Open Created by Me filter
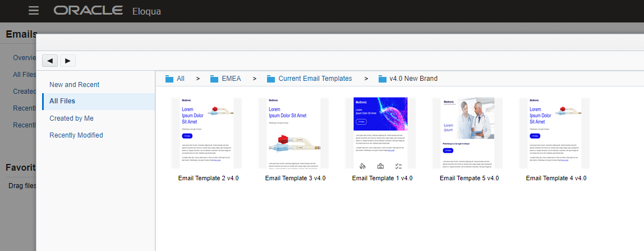The width and height of the screenshot is (644, 251). coord(71,118)
